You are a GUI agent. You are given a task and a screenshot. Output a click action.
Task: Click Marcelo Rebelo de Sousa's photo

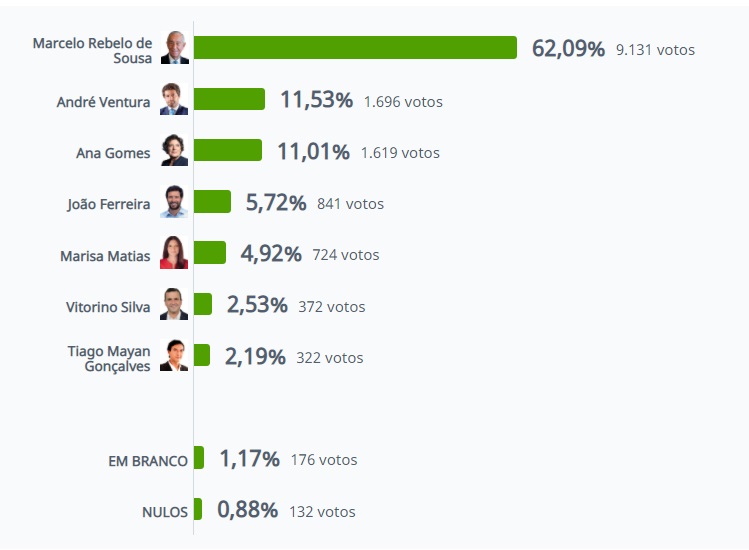tap(174, 47)
